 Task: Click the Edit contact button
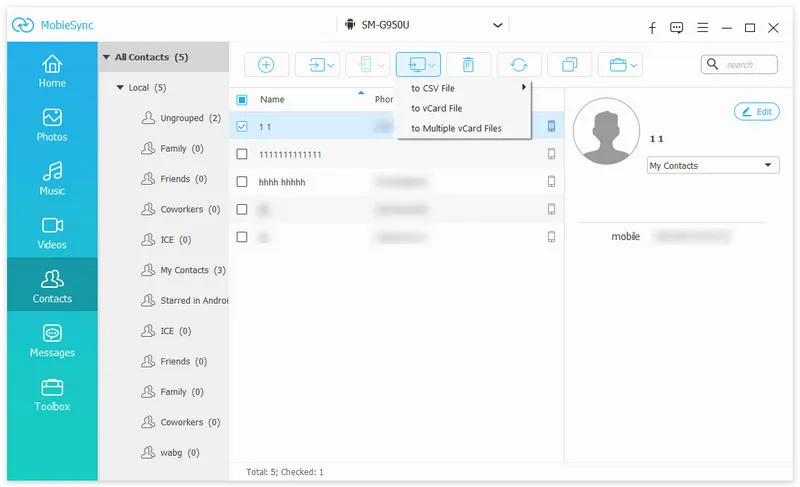point(756,112)
